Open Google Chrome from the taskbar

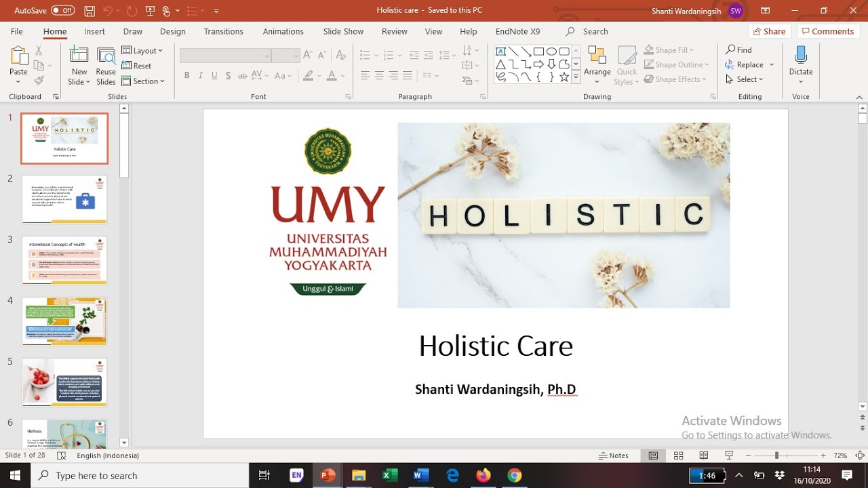click(514, 475)
